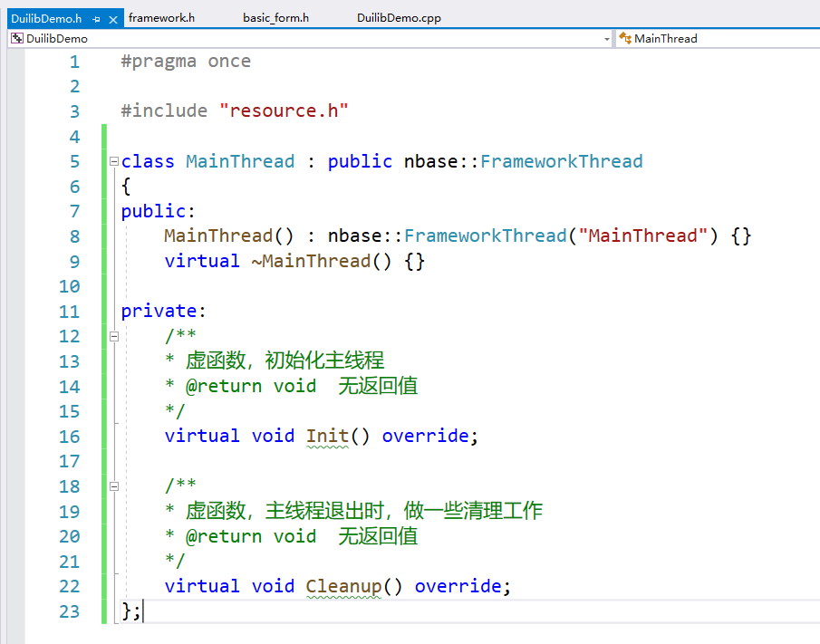
Task: Switch to the DuilibDemo.cpp tab
Action: pyautogui.click(x=399, y=18)
